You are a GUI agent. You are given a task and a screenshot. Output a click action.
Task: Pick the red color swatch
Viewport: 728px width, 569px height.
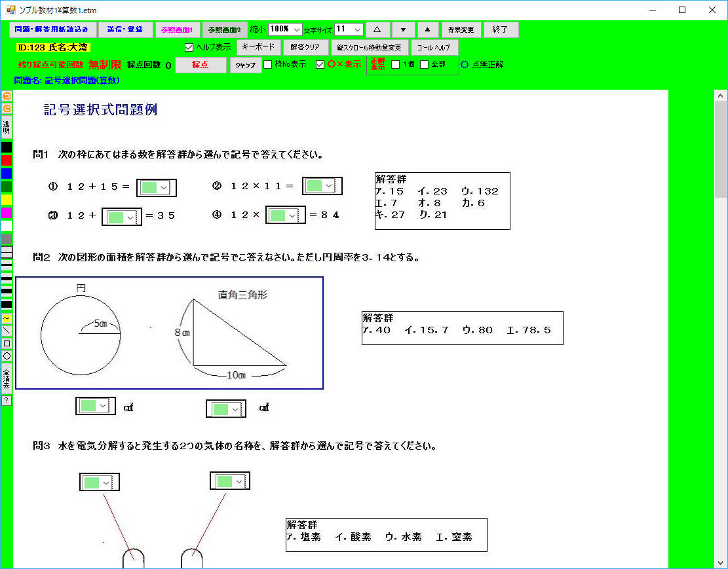click(7, 160)
